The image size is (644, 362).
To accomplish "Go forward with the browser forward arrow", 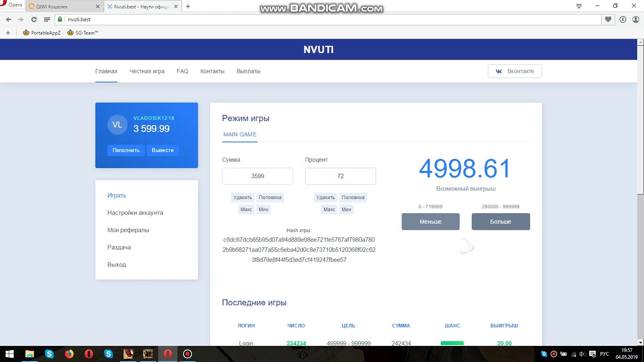I will (x=21, y=19).
